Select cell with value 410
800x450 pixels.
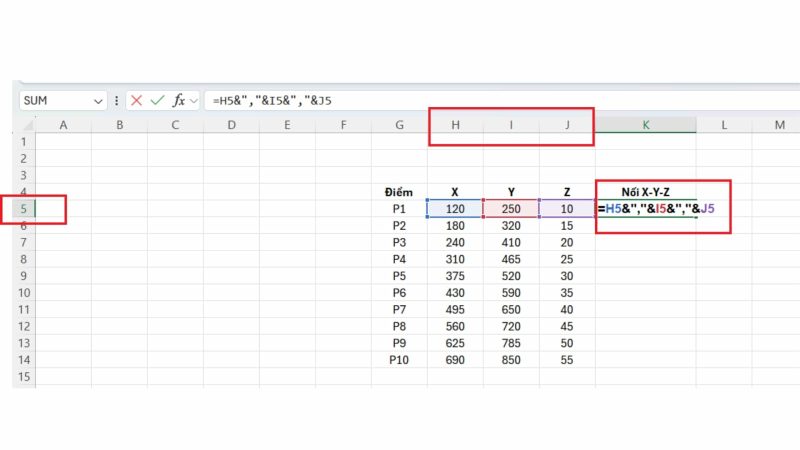point(511,242)
